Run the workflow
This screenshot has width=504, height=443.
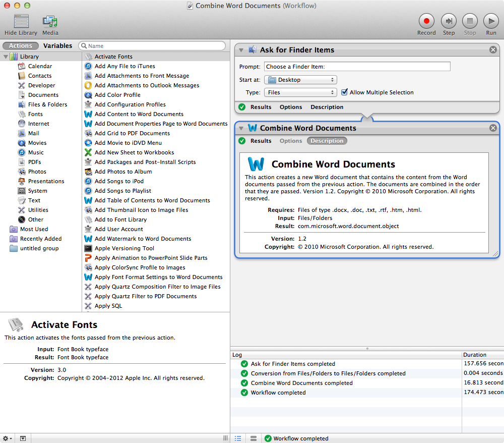(x=491, y=24)
